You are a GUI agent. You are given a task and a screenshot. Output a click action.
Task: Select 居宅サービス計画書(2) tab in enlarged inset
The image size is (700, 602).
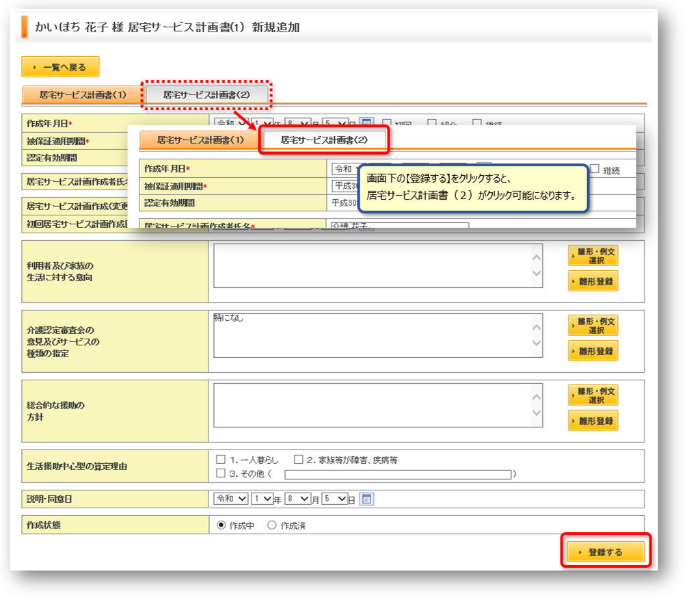click(324, 140)
